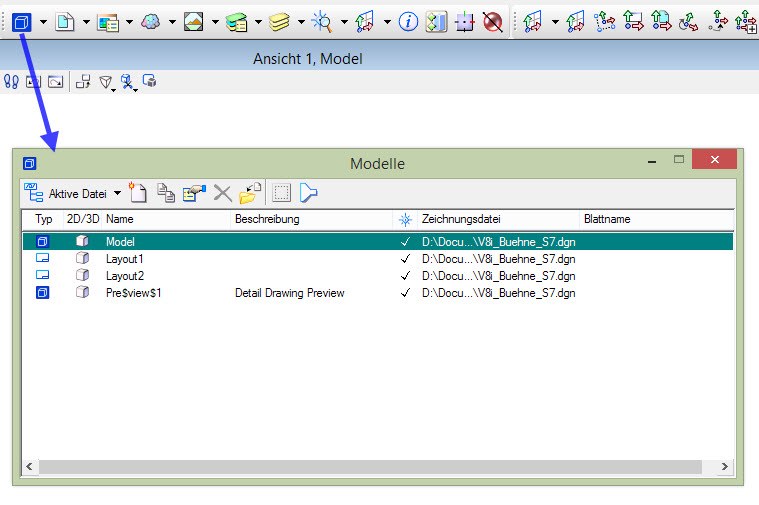Sort by the Name column header

[x=166, y=219]
